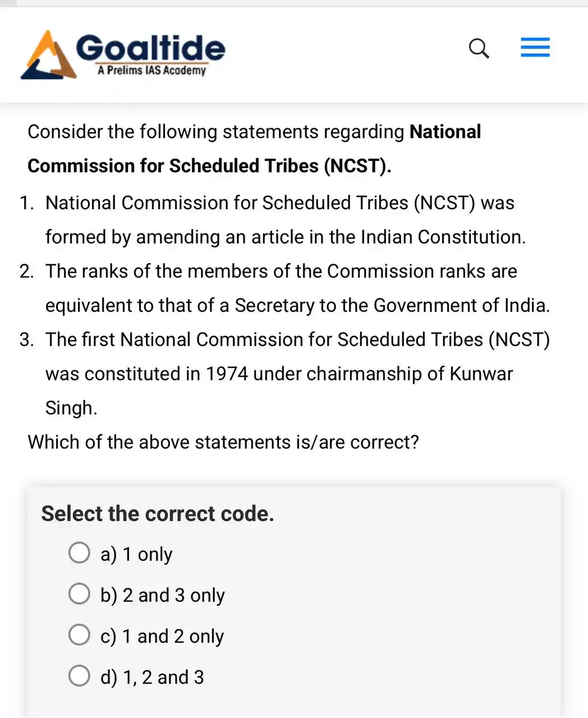Select radio button for option d
The height and width of the screenshot is (718, 588).
[79, 676]
